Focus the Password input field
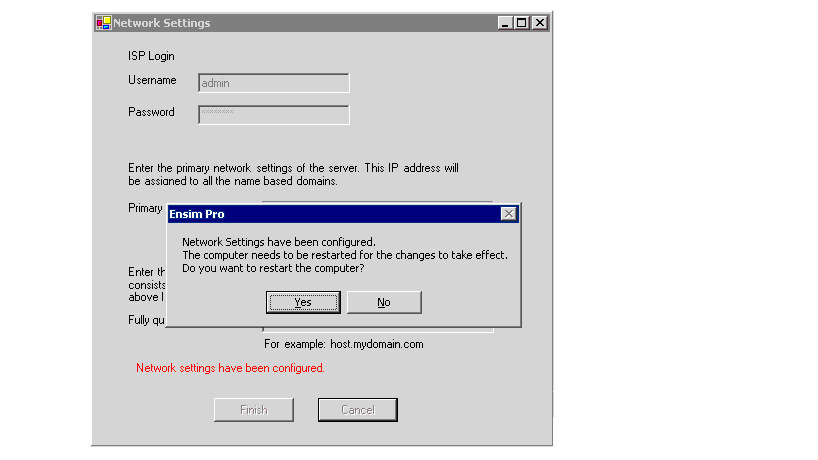Viewport: 818px width, 460px height. (274, 115)
